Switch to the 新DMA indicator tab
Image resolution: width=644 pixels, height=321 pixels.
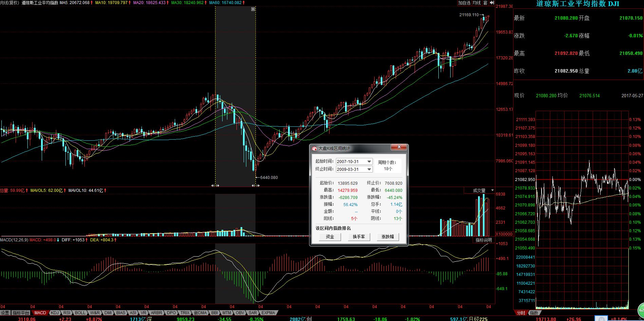point(200,313)
